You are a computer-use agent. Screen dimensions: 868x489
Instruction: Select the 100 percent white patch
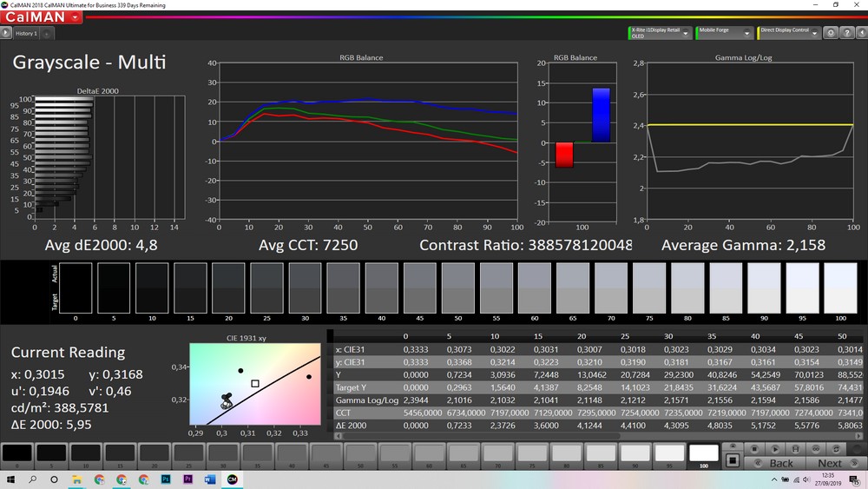point(704,456)
